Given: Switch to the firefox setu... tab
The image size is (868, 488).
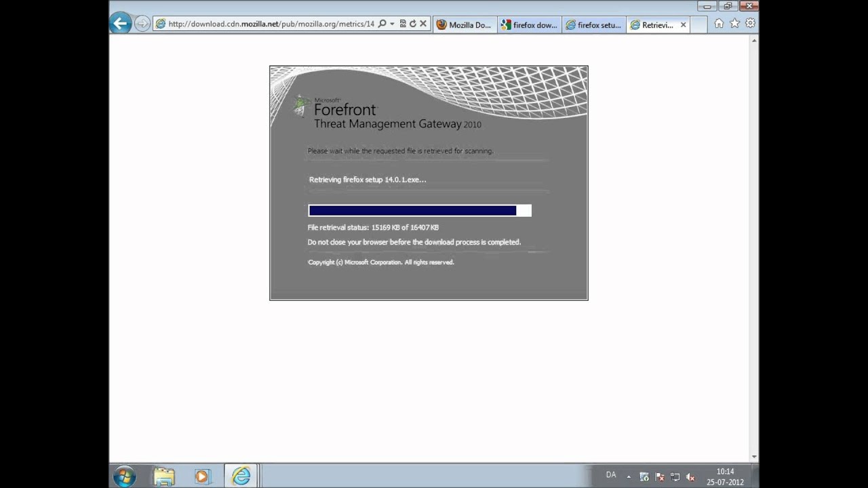Looking at the screenshot, I should click(x=594, y=25).
